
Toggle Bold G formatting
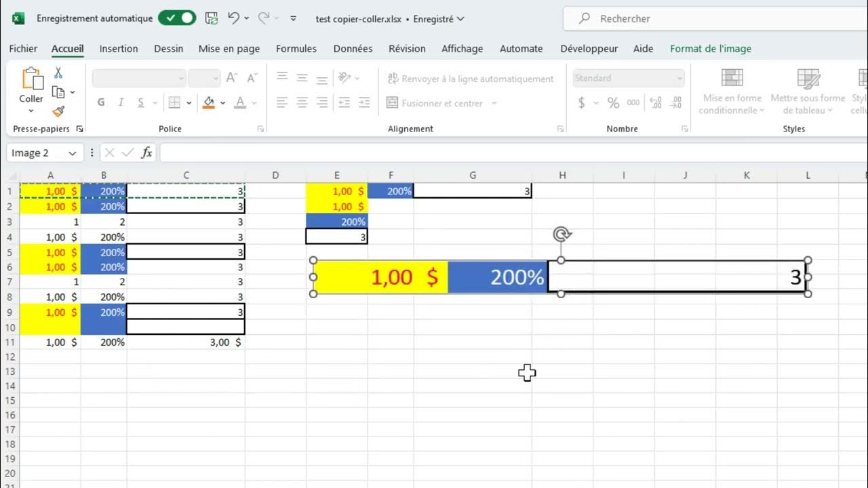tap(101, 103)
